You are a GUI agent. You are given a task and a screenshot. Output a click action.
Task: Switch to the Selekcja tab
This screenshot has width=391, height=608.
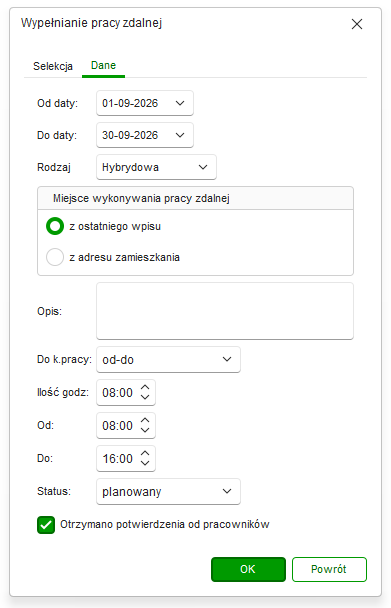pos(53,66)
